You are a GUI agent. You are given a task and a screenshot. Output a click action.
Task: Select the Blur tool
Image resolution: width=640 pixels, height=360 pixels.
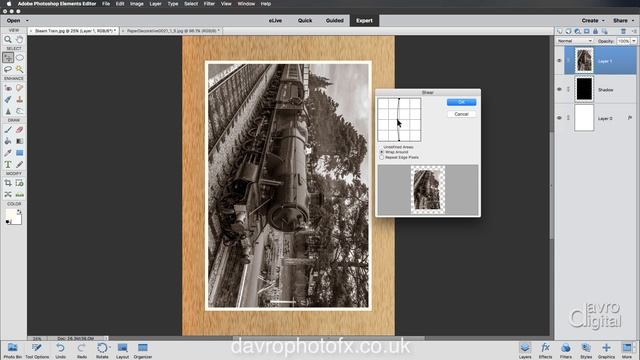click(x=8, y=111)
